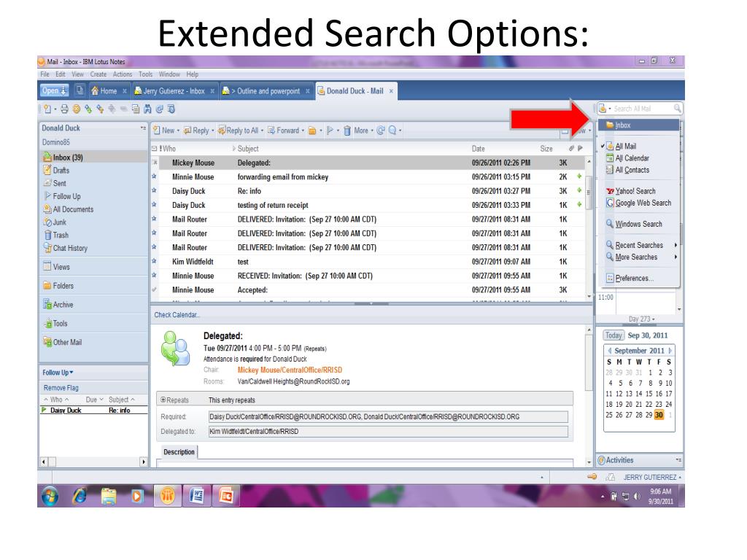The height and width of the screenshot is (560, 747).
Task: Click the flag icon in the mail toolbar
Action: click(x=330, y=131)
